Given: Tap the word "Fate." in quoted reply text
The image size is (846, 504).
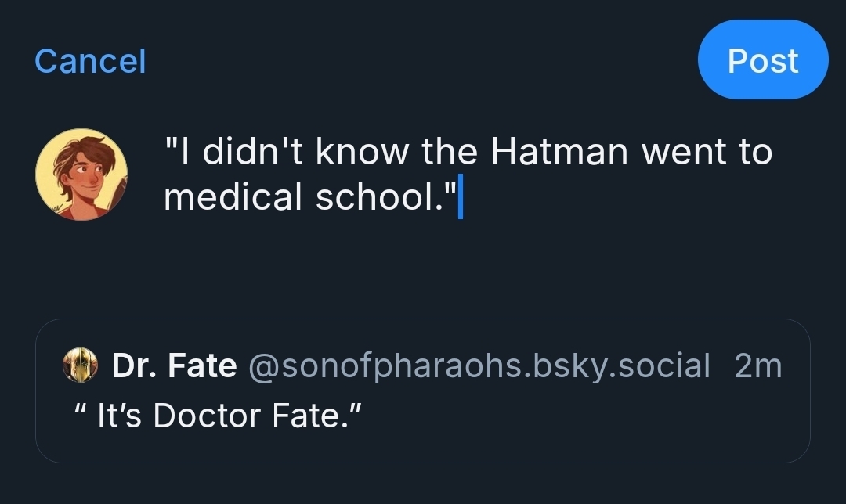Looking at the screenshot, I should click(x=316, y=415).
